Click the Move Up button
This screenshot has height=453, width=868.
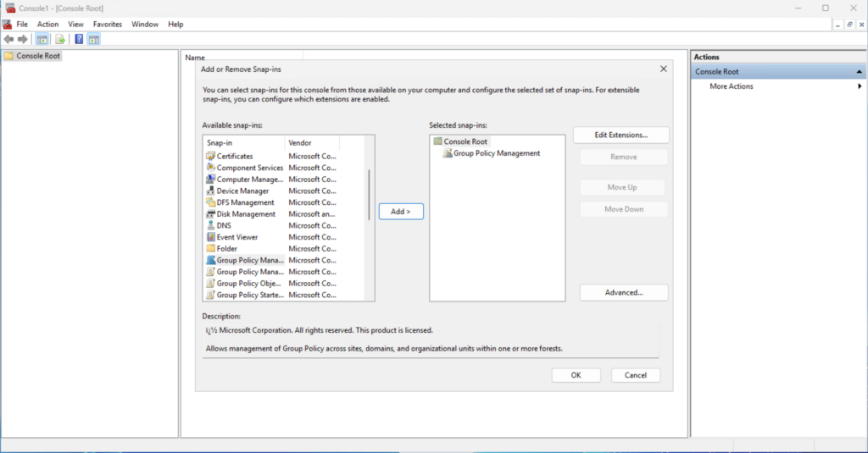click(x=622, y=187)
